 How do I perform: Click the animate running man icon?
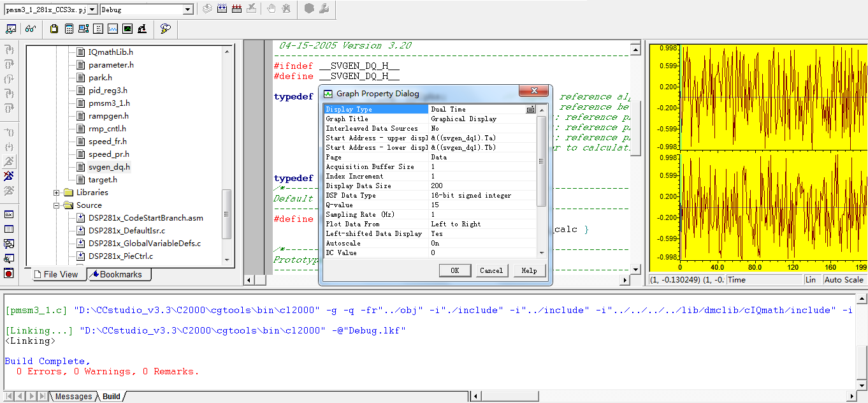(9, 191)
